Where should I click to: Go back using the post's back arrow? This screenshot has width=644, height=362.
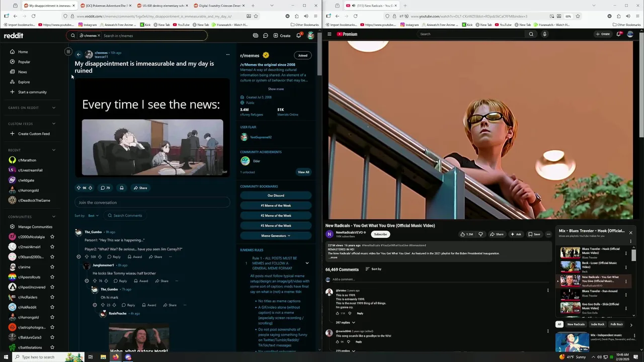tap(78, 54)
